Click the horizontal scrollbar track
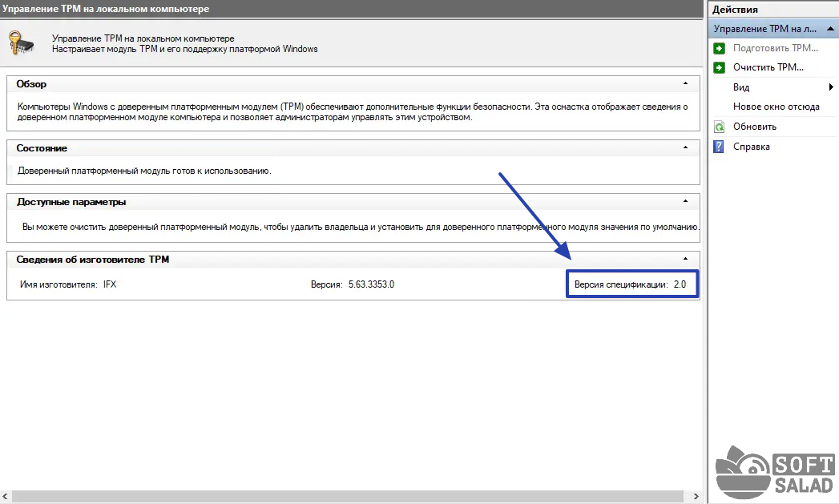 348,497
